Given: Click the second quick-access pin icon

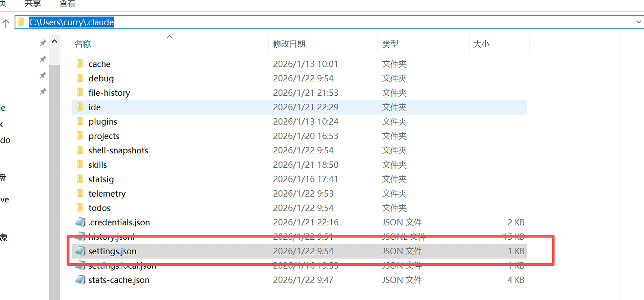Looking at the screenshot, I should (x=42, y=59).
